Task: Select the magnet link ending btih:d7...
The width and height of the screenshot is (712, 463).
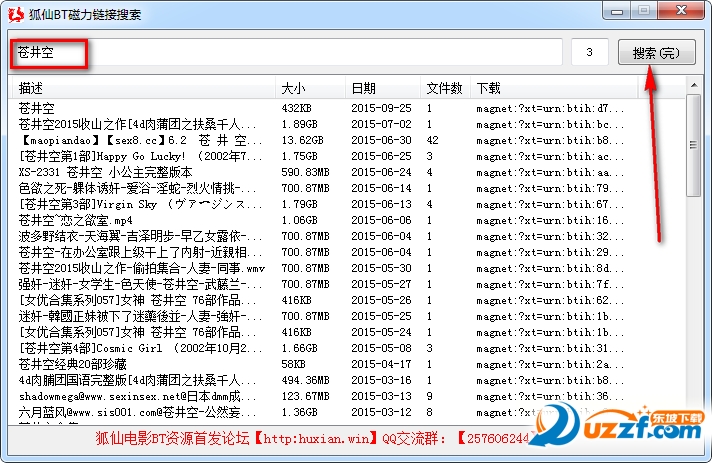Action: pyautogui.click(x=550, y=108)
